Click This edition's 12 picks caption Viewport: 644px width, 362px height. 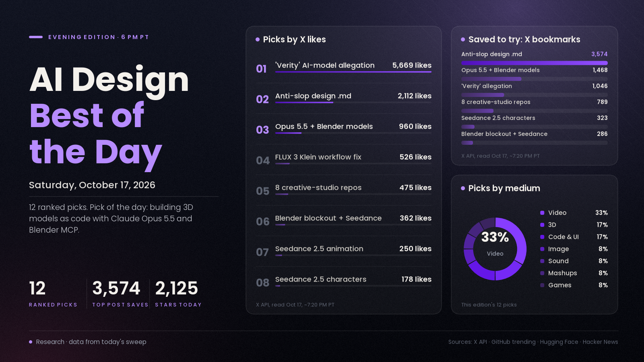point(489,305)
